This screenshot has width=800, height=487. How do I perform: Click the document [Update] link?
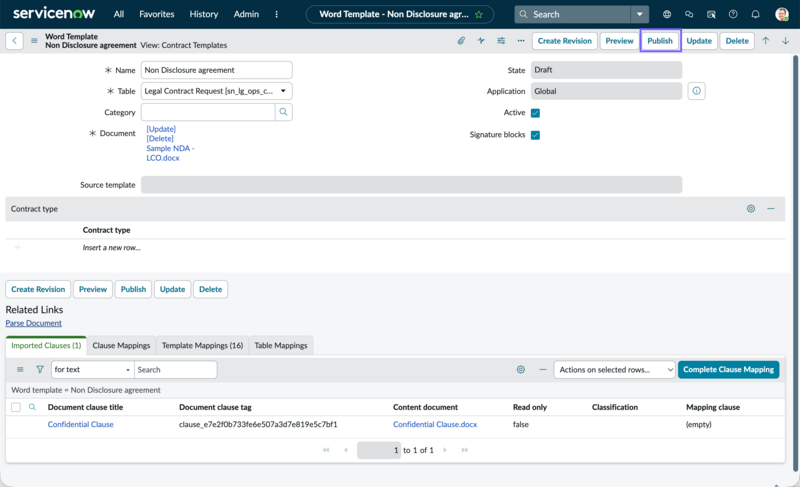pos(161,129)
